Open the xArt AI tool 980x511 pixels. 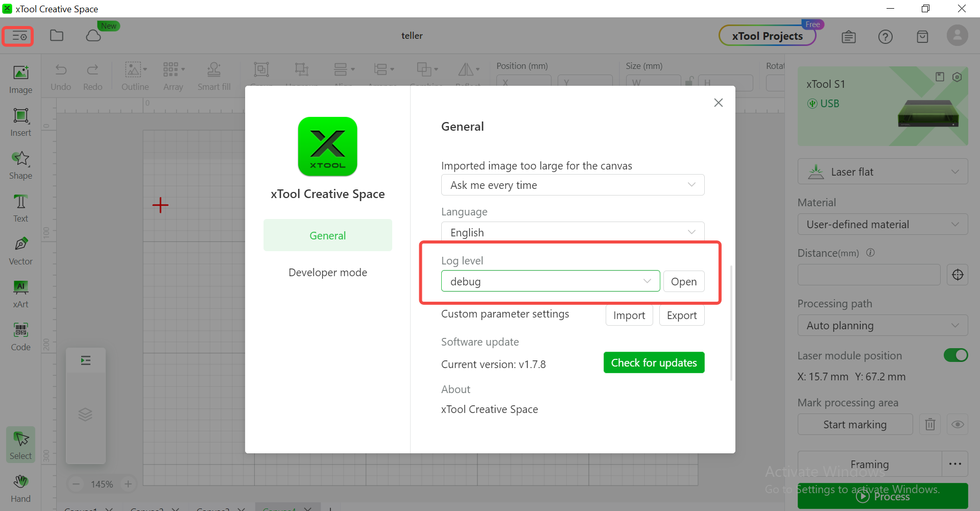pyautogui.click(x=20, y=295)
